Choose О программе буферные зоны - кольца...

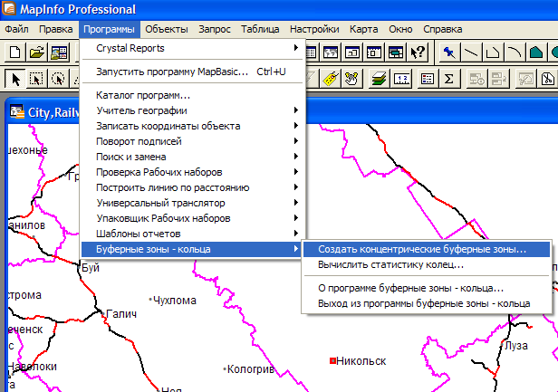click(x=427, y=288)
